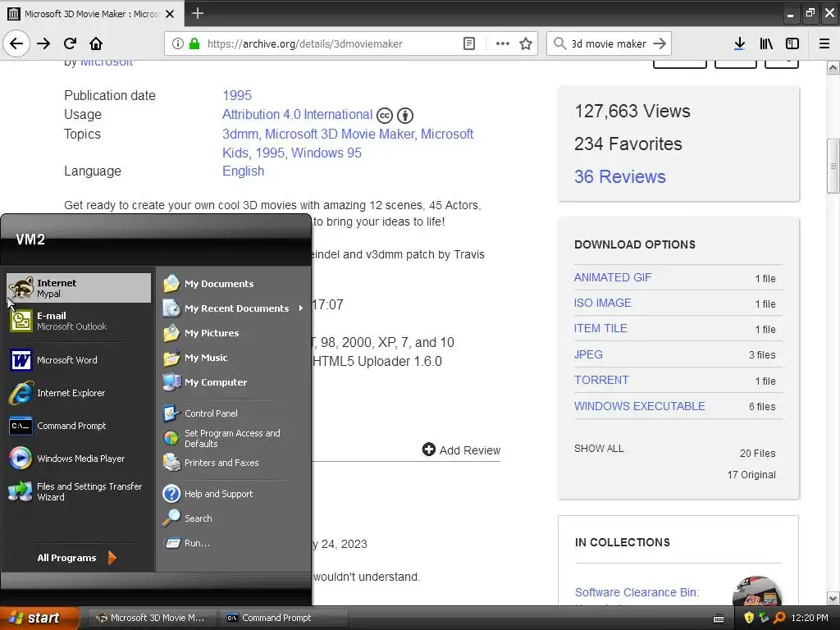Viewport: 840px width, 630px height.
Task: Open Search from Start menu
Action: click(x=234, y=518)
